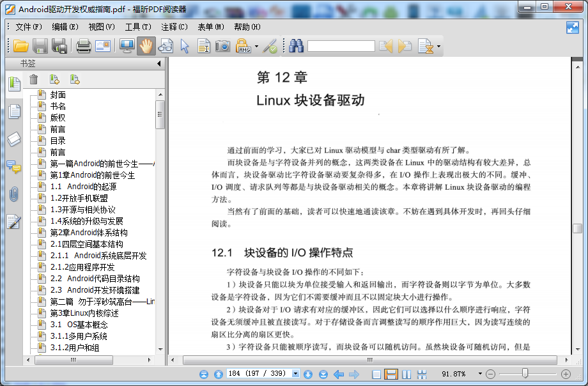Viewport: 588px width, 386px height.
Task: Open the page number dropdown arrow
Action: point(296,374)
